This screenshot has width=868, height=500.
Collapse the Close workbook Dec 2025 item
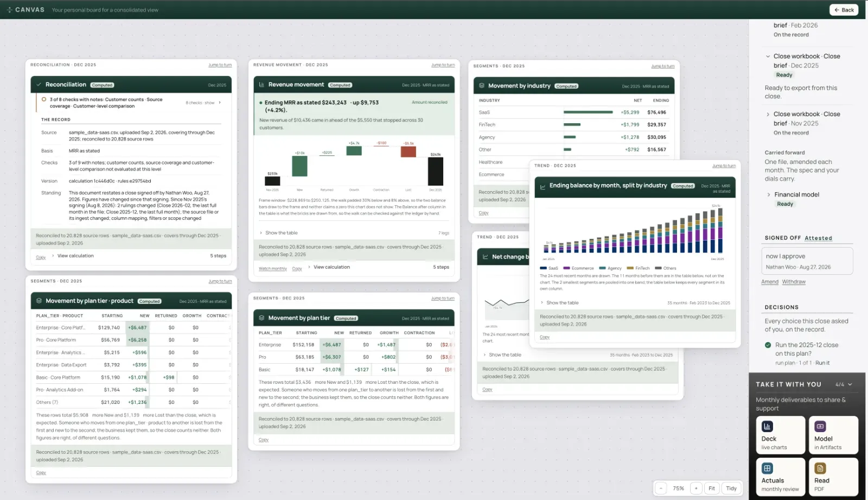click(768, 56)
